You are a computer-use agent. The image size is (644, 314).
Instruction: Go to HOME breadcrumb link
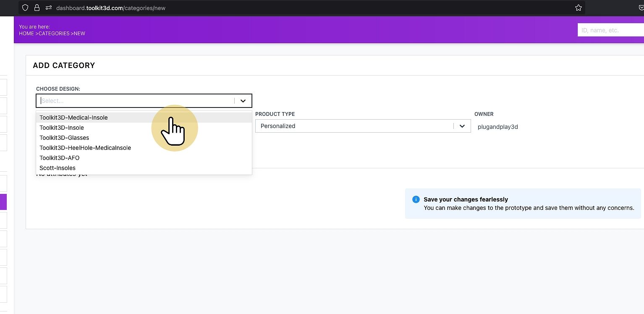[26, 34]
